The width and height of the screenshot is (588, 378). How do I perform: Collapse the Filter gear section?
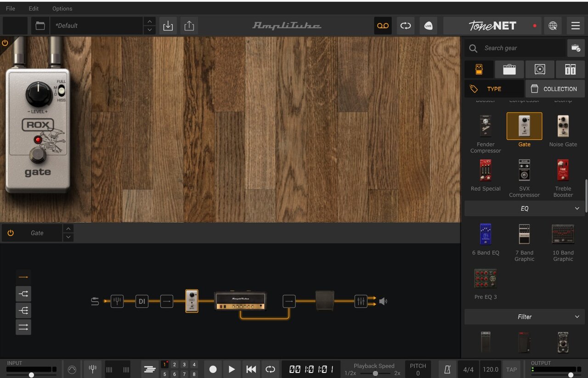[577, 317]
